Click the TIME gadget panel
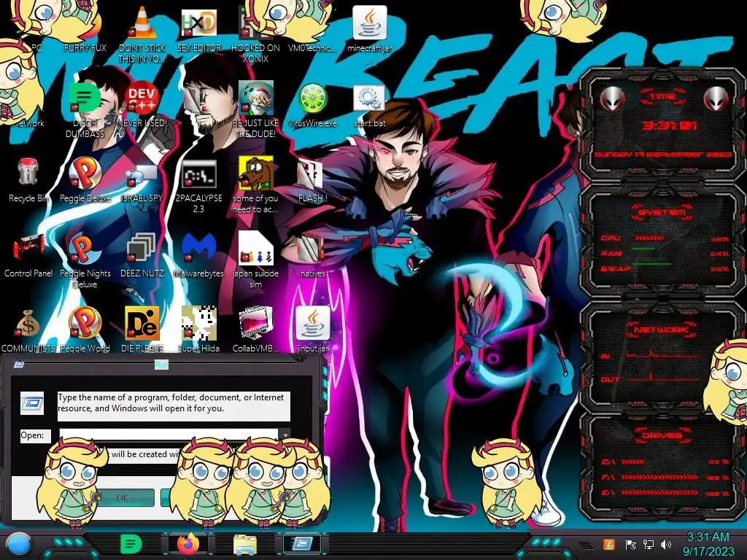The height and width of the screenshot is (560, 747). (x=662, y=125)
